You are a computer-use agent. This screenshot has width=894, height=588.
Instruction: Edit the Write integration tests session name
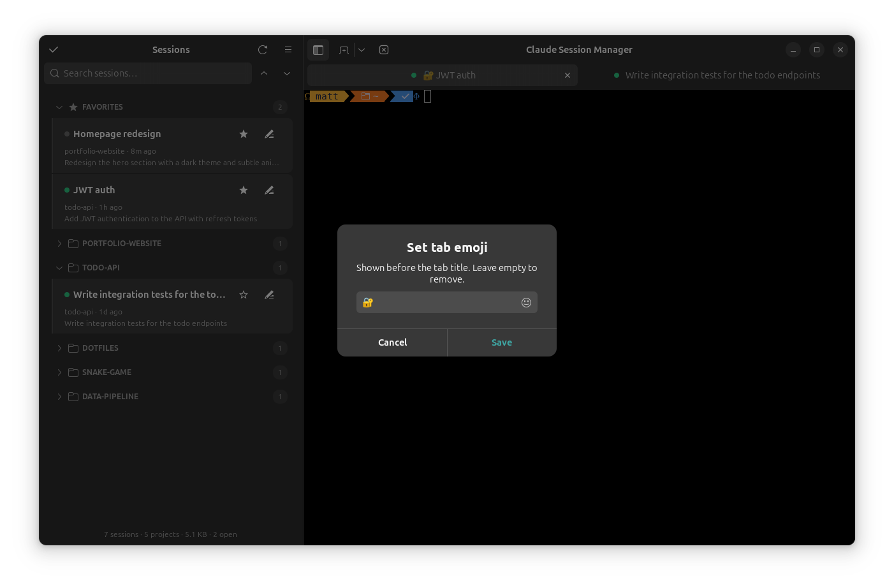(x=269, y=295)
